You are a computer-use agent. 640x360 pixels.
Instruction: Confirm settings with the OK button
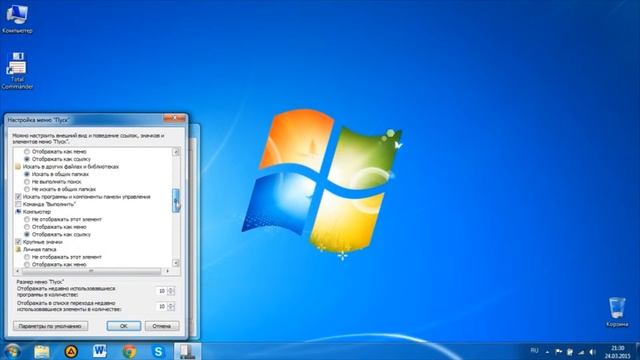click(124, 326)
